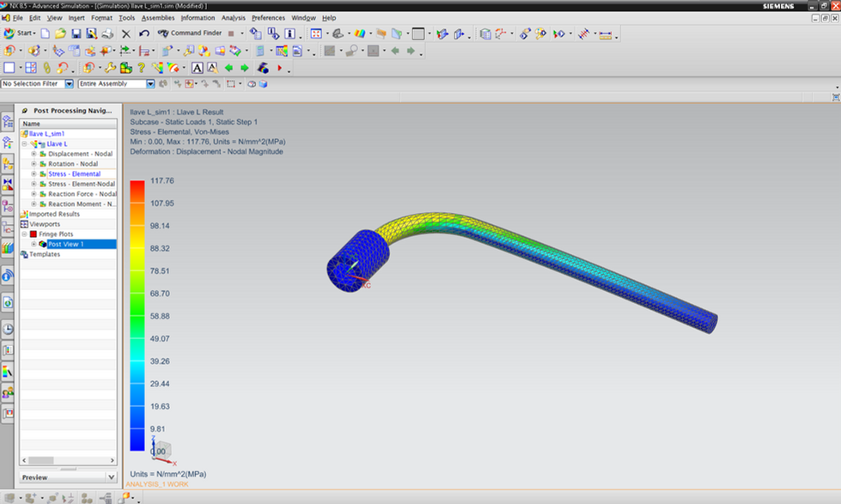Open the Start menu dropdown
The height and width of the screenshot is (504, 841).
pyautogui.click(x=19, y=33)
